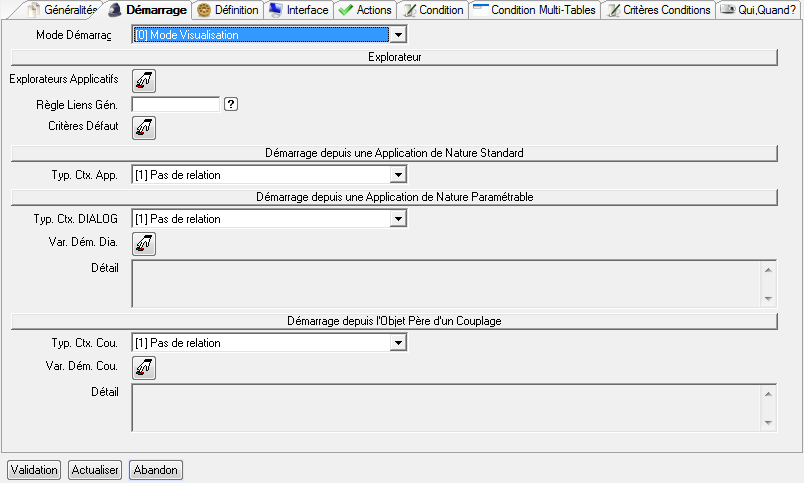Click the Abandon button
Screen dimensions: 804x483
click(155, 470)
